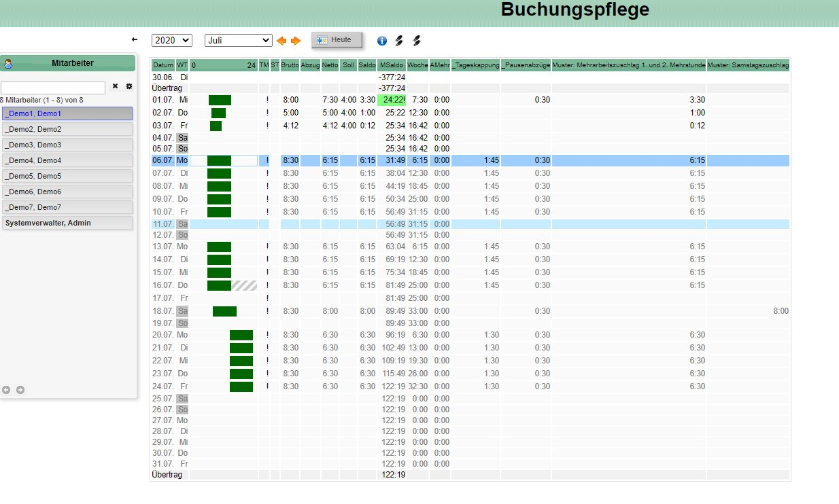Click the -377:24 value in the 30.06. row
This screenshot has height=504, width=839.
point(392,77)
